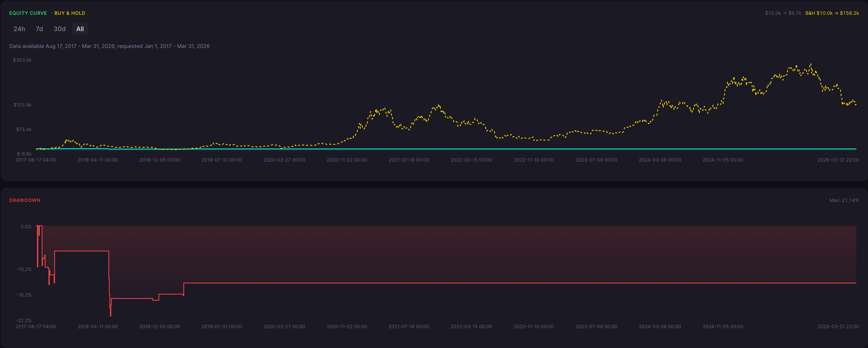Click the -10.2% drawdown axis label
The height and width of the screenshot is (348, 868).
(24, 269)
